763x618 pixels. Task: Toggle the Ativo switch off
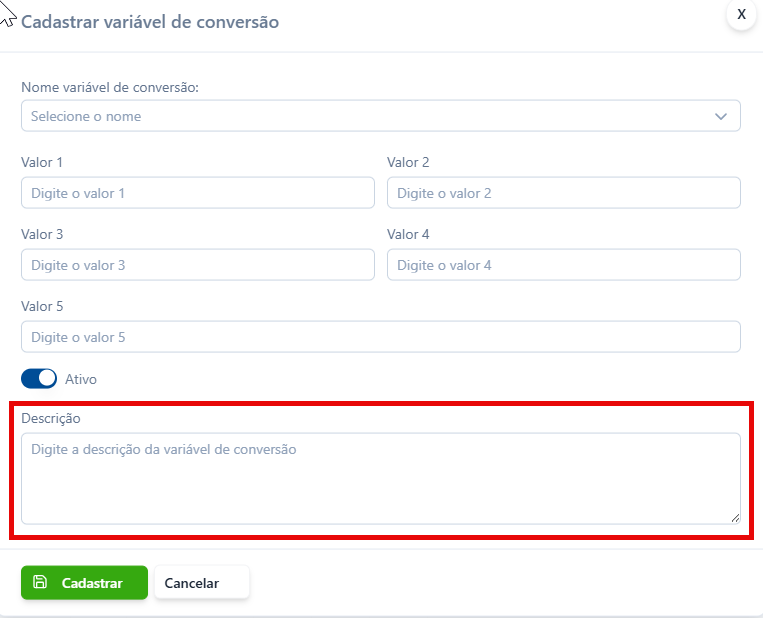[x=39, y=379]
